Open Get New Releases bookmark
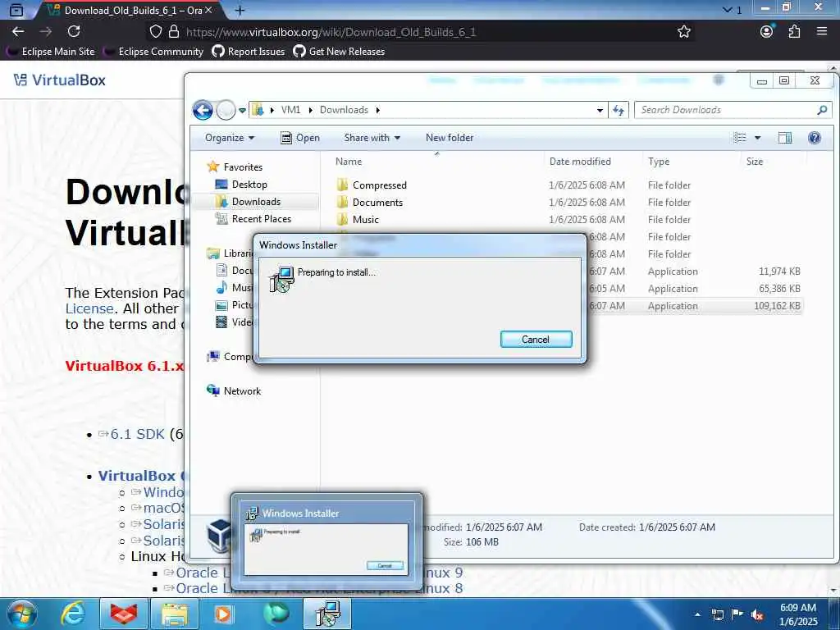Image resolution: width=840 pixels, height=630 pixels. [x=339, y=52]
